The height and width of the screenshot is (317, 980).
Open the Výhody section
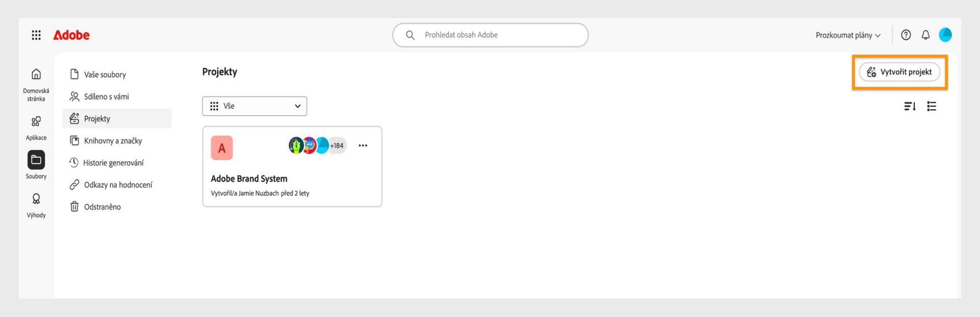tap(36, 199)
